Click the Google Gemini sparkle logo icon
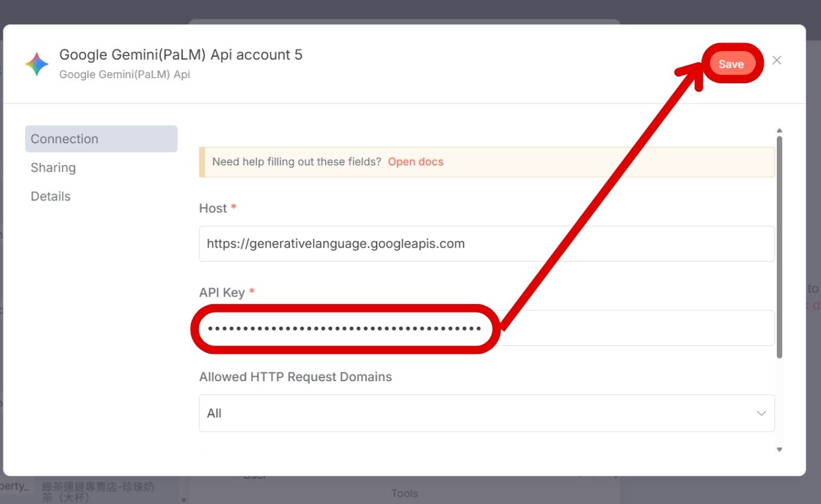Screen dimensions: 821x504 [x=37, y=64]
